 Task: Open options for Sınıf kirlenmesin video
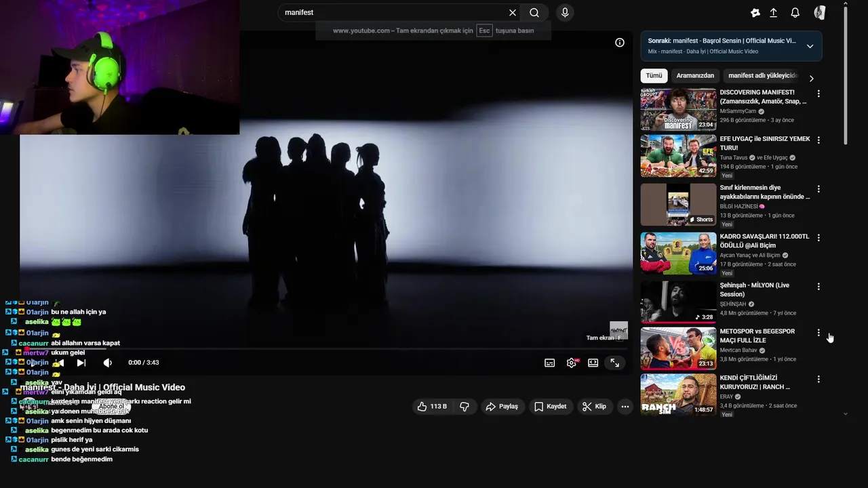[818, 188]
